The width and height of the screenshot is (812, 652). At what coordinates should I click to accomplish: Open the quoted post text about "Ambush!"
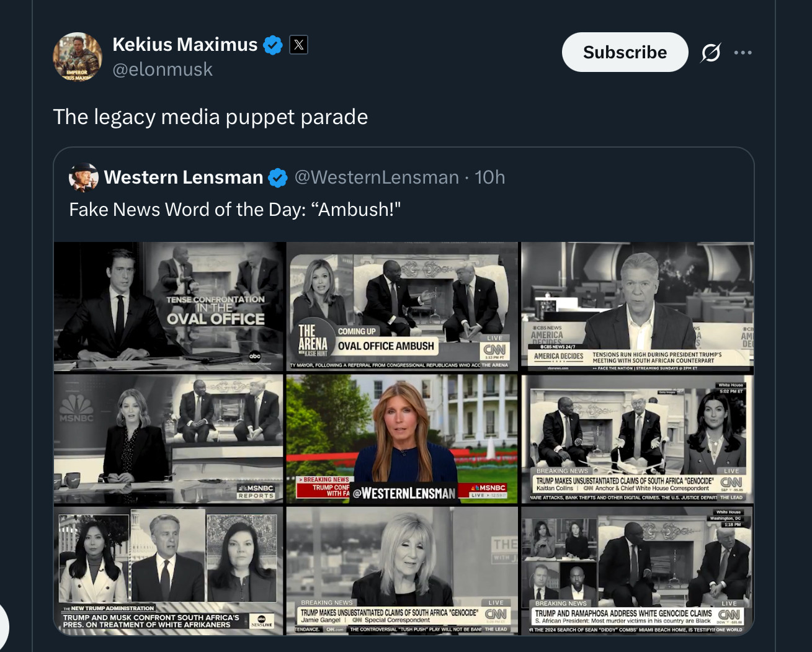pyautogui.click(x=235, y=210)
